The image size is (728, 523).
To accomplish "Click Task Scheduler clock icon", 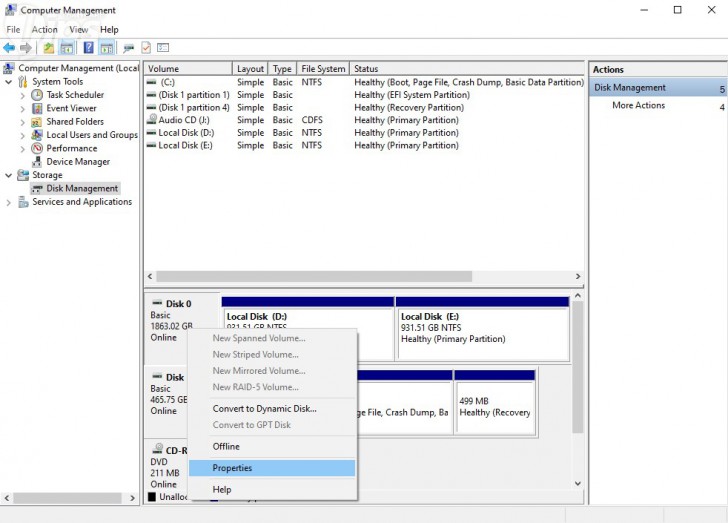I will pos(37,95).
